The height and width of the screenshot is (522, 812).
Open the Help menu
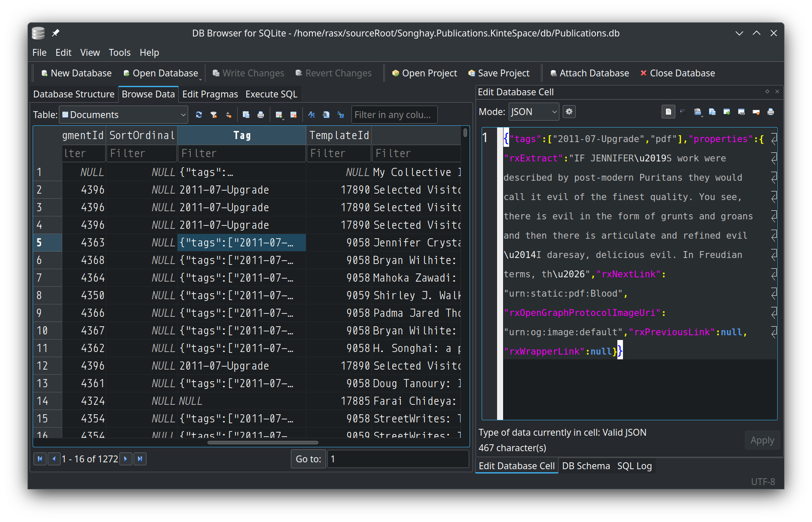[x=150, y=52]
